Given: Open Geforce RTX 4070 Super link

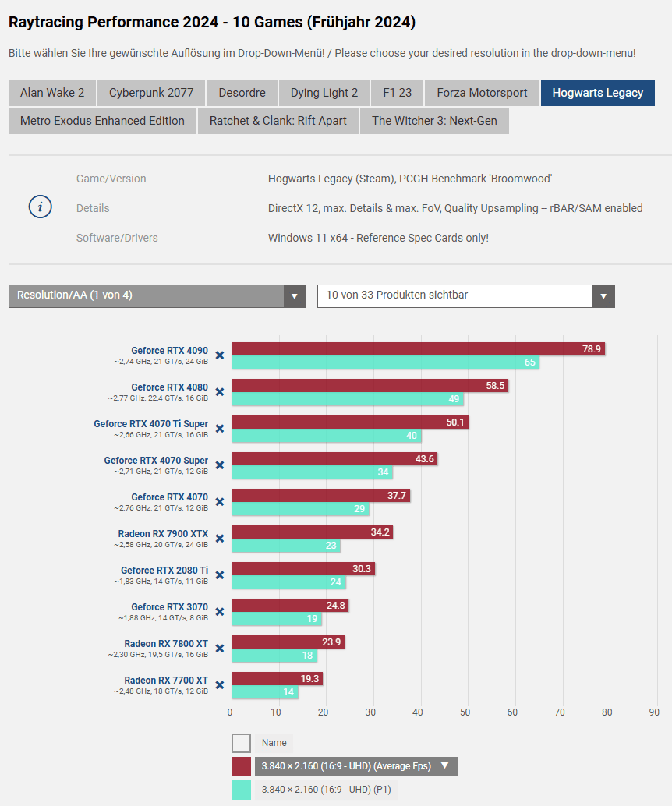Looking at the screenshot, I should (156, 461).
